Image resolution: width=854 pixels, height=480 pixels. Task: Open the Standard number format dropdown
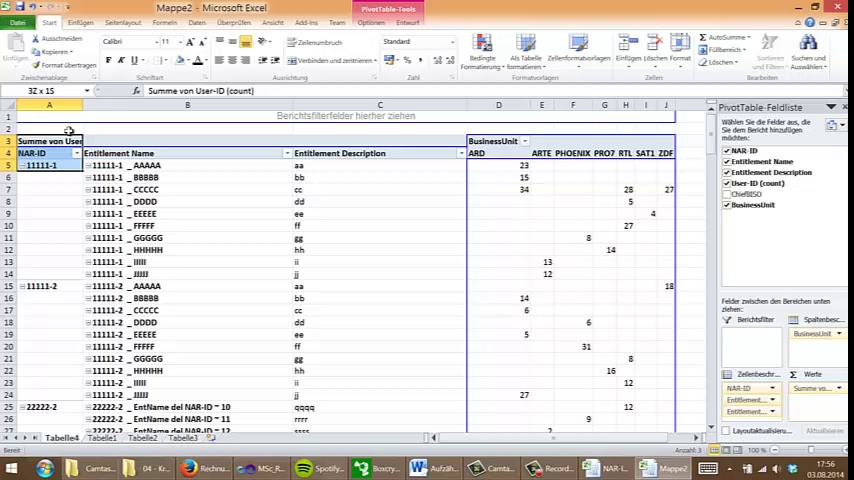pos(452,42)
